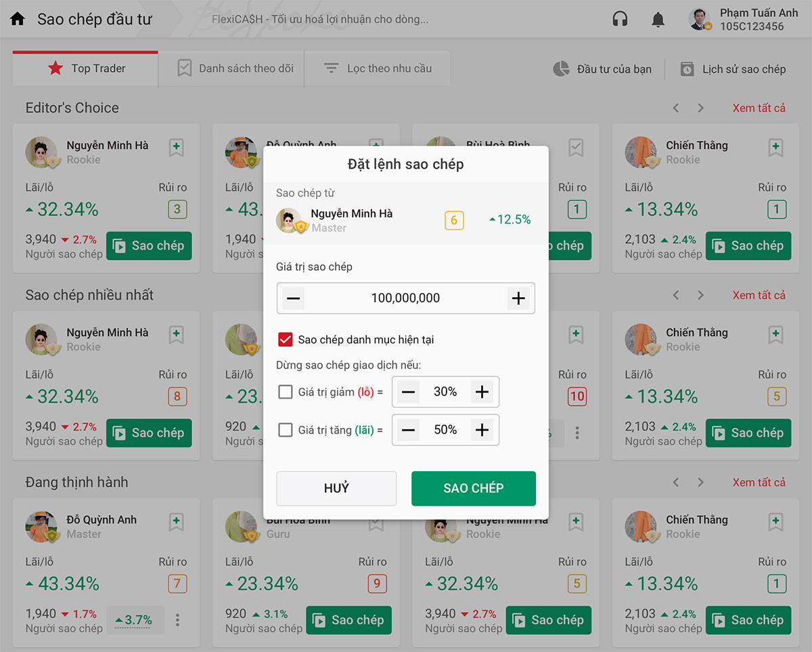The width and height of the screenshot is (812, 652).
Task: Open Đầu tư của bạn pie chart
Action: [561, 68]
